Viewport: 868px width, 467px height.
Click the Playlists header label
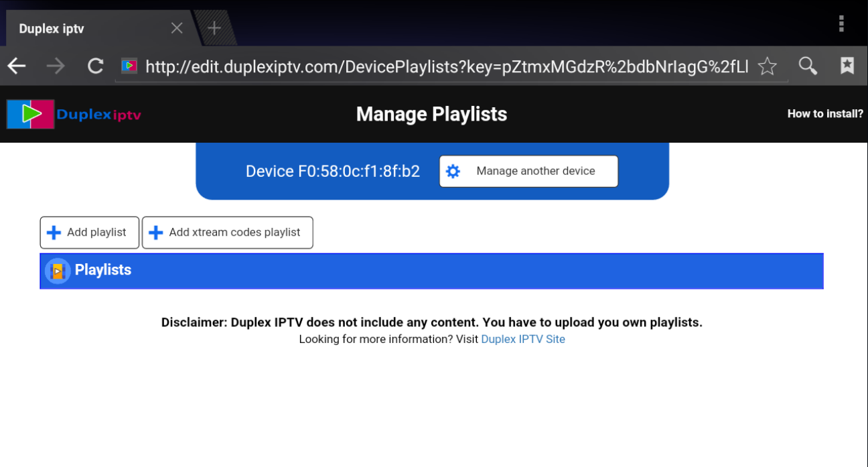(x=103, y=270)
